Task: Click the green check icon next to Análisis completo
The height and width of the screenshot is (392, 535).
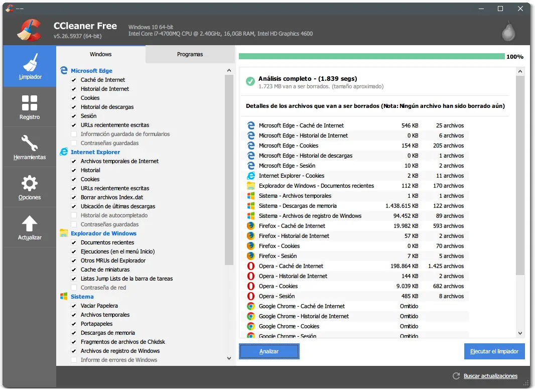Action: point(250,81)
